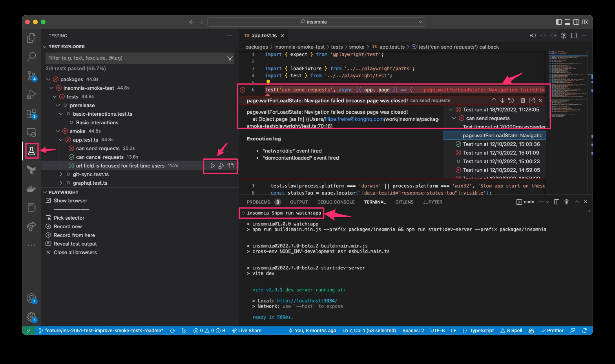Open the localhost:3334 link in terminal
This screenshot has height=364, width=615.
307,301
